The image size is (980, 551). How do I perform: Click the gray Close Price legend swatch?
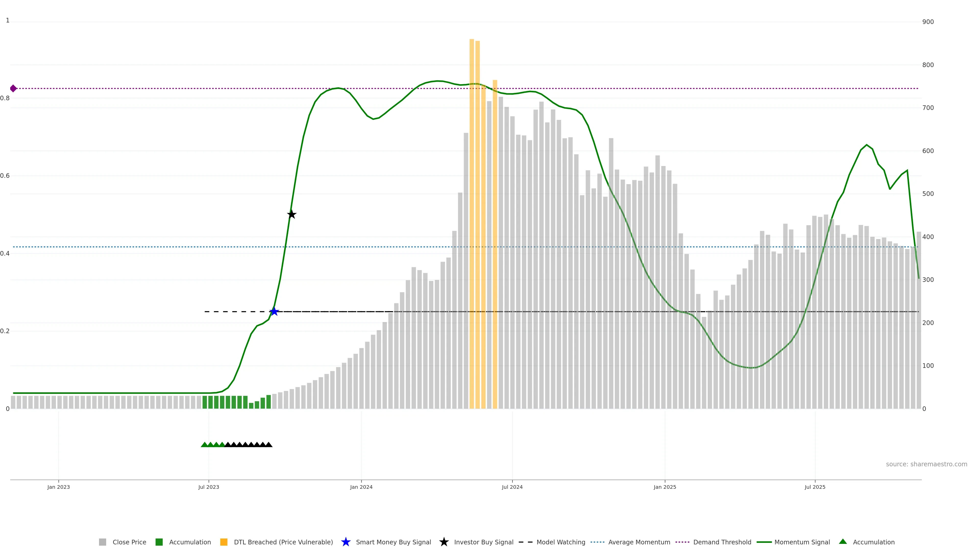(x=102, y=542)
